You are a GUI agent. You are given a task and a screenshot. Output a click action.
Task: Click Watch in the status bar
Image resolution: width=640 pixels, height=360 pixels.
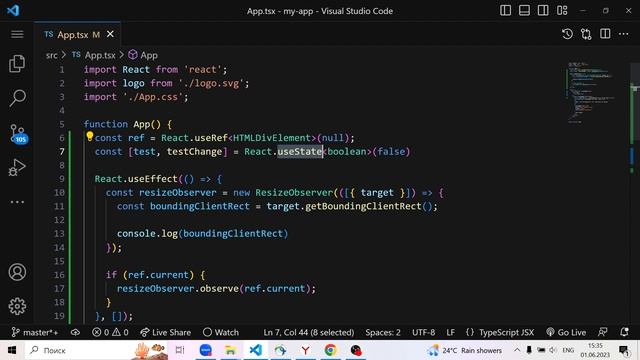tap(221, 332)
